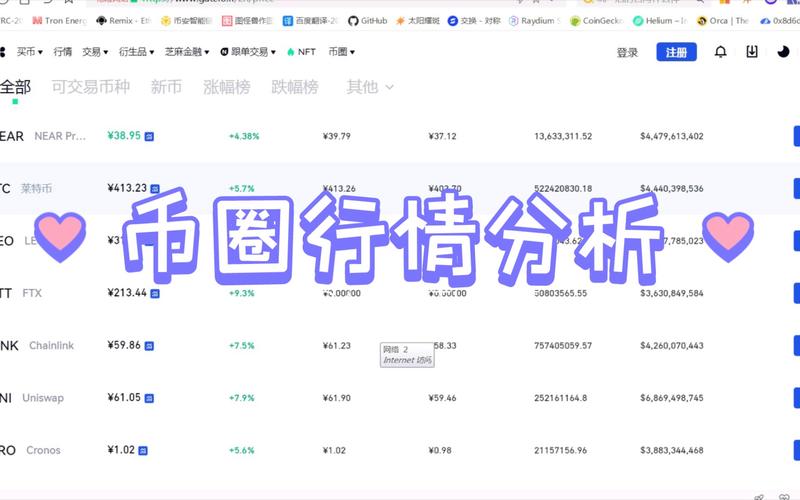
Task: Click the app download icon in header
Action: (x=752, y=52)
